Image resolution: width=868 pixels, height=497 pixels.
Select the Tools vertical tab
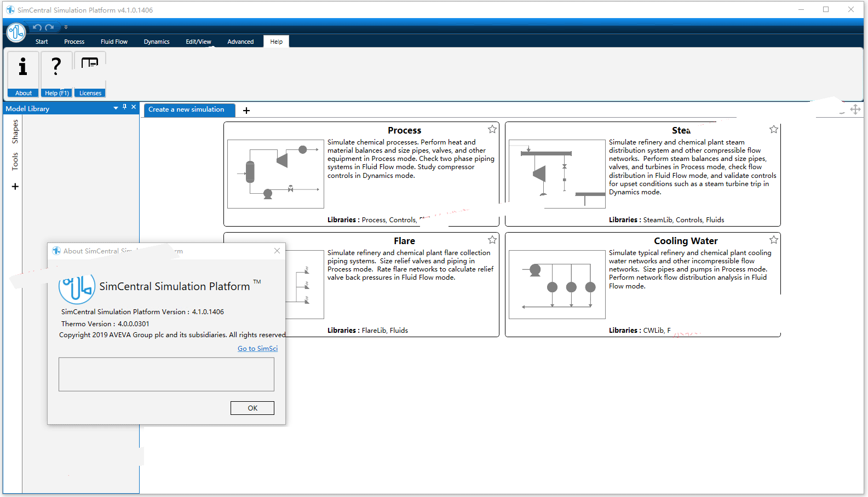[x=15, y=161]
